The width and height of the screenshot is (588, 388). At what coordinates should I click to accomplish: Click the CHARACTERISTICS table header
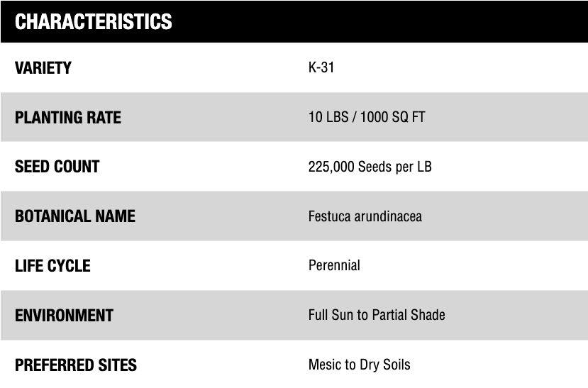(93, 22)
